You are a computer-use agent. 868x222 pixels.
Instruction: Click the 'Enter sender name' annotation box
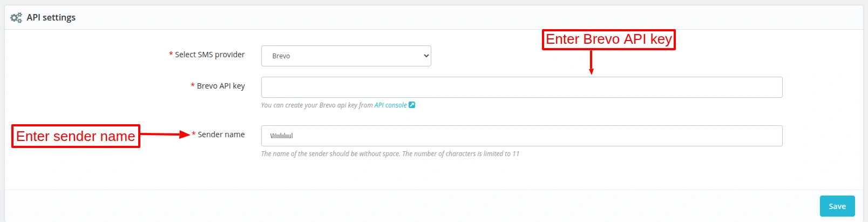click(x=76, y=136)
